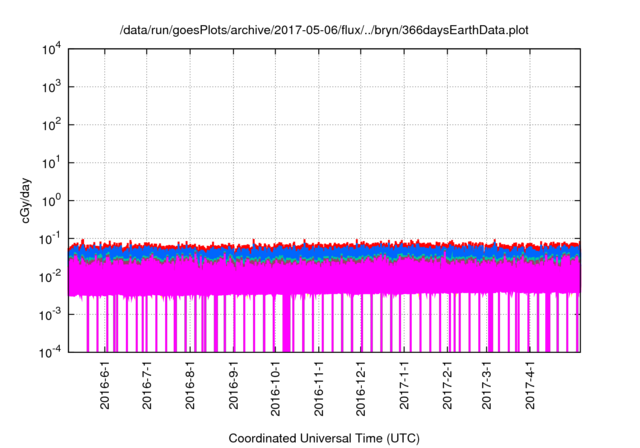The image size is (640, 448).
Task: Click the 10^2 y-axis tick label
Action: 51,125
